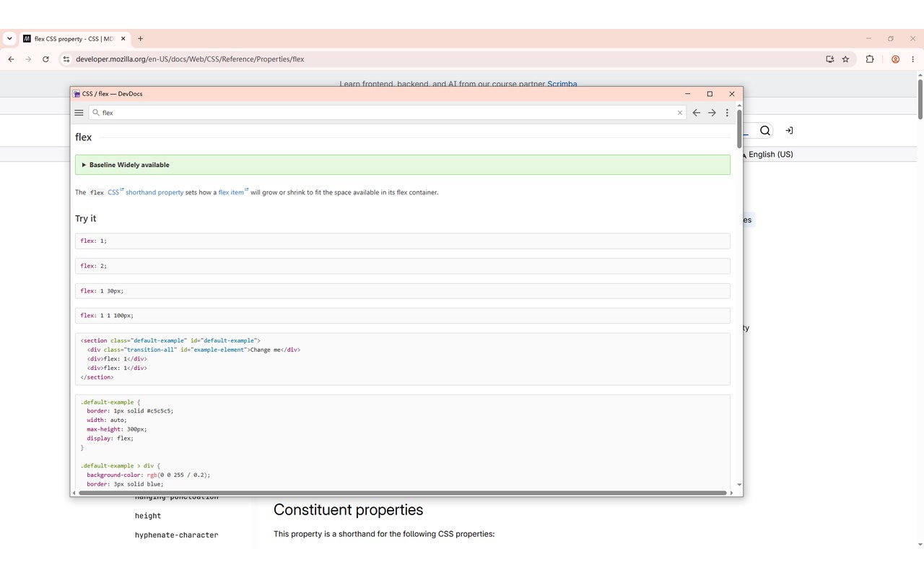This screenshot has height=578, width=924.
Task: Maximize the DevDocs window
Action: pyautogui.click(x=710, y=94)
